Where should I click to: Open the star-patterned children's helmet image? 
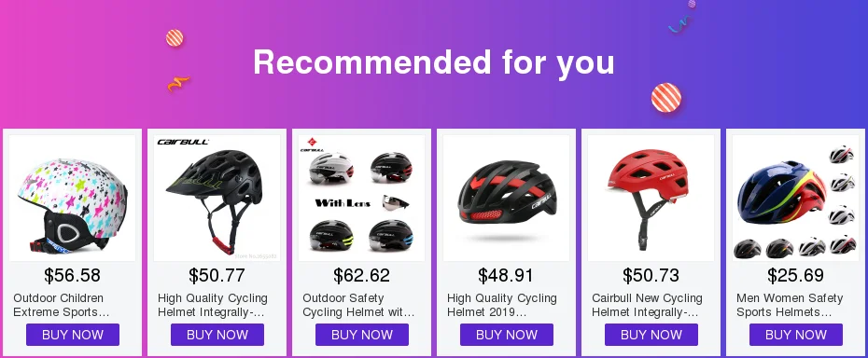(x=73, y=198)
